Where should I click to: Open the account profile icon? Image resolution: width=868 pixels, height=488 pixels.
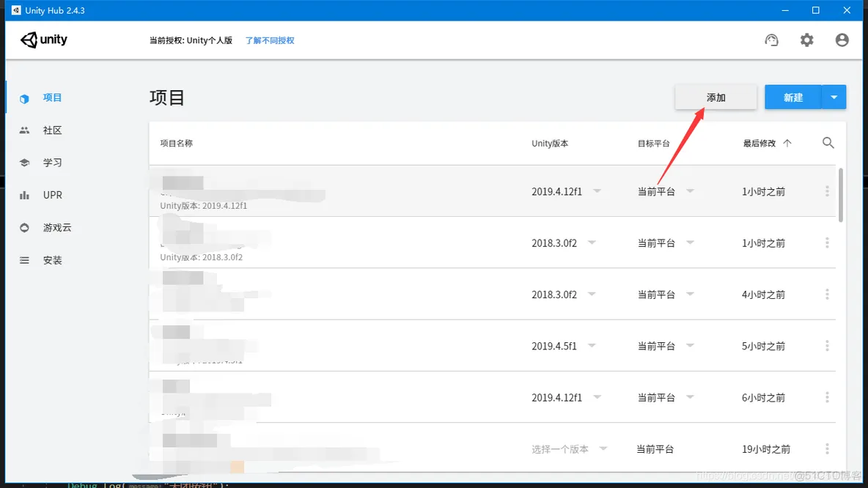click(842, 40)
